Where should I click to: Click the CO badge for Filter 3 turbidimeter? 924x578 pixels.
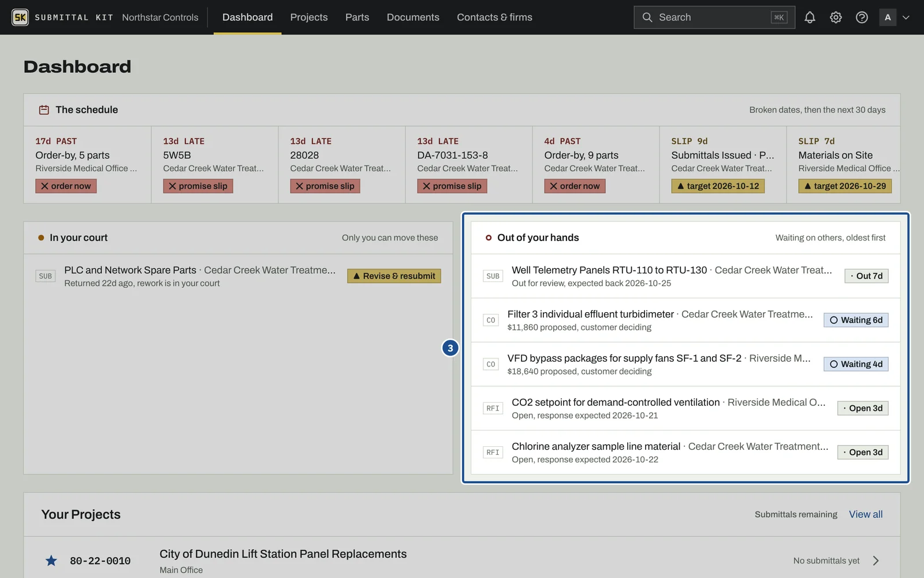[x=491, y=320]
